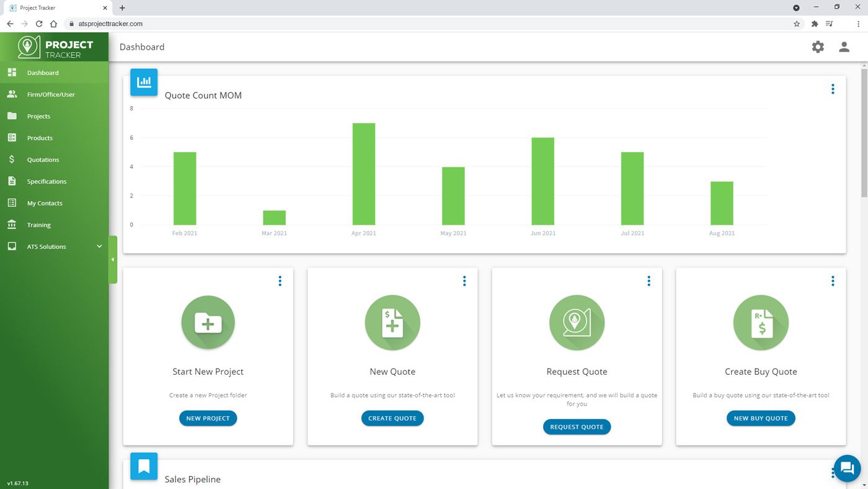Click the Jun 2021 bar in chart
This screenshot has height=489, width=868.
pos(542,181)
